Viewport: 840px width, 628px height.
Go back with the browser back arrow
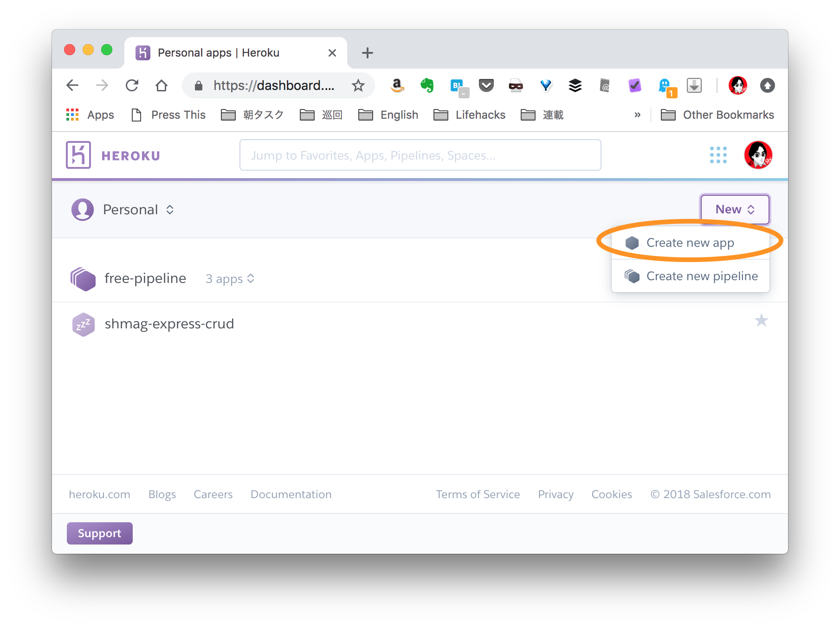72,85
